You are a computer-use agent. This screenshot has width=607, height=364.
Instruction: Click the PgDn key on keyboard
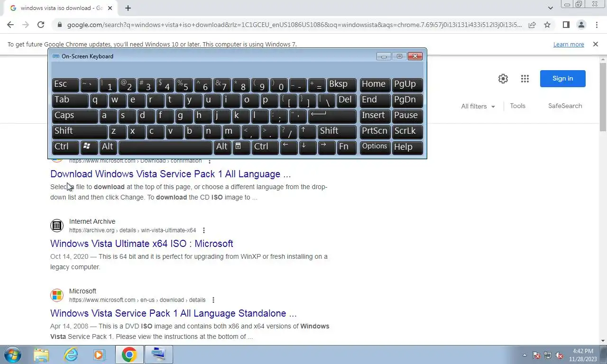(x=407, y=100)
